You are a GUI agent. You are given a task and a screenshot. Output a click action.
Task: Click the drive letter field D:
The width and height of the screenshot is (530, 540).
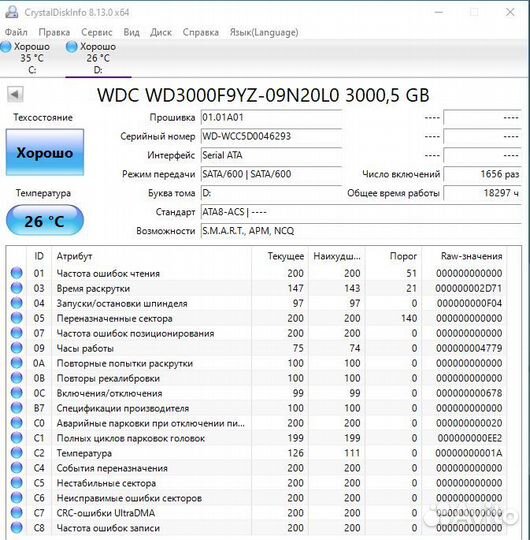271,193
